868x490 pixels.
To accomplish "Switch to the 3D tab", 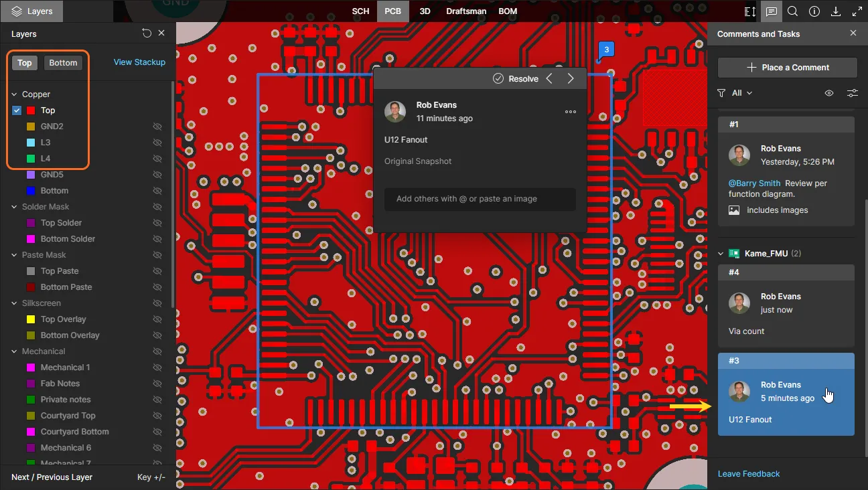I will [425, 11].
